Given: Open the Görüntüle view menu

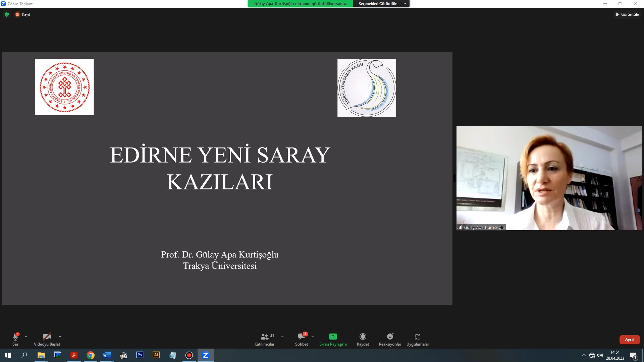Looking at the screenshot, I should tap(627, 14).
